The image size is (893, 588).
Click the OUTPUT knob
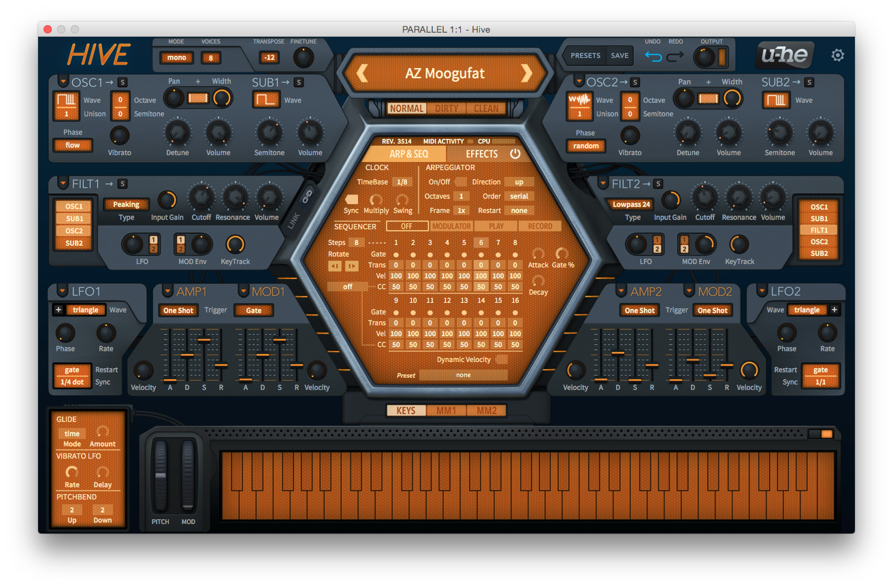coord(704,56)
